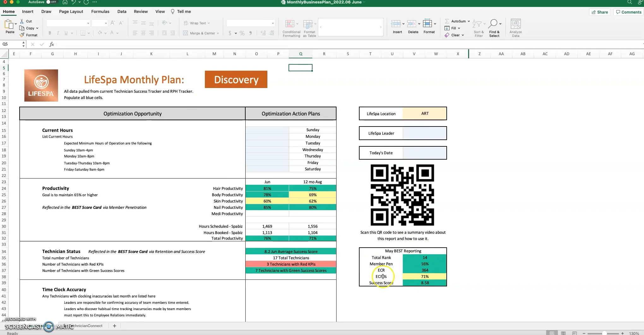The height and width of the screenshot is (335, 644).
Task: Click the Find & Select magnifier icon
Action: (493, 24)
